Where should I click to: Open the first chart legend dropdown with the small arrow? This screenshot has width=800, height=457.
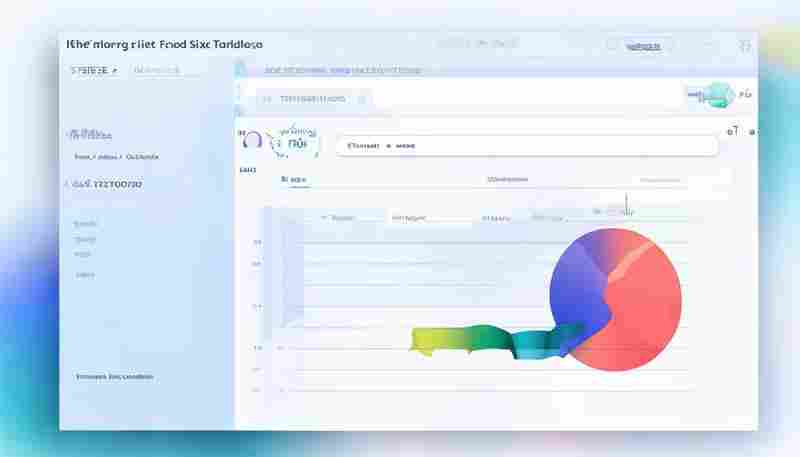coord(338,218)
